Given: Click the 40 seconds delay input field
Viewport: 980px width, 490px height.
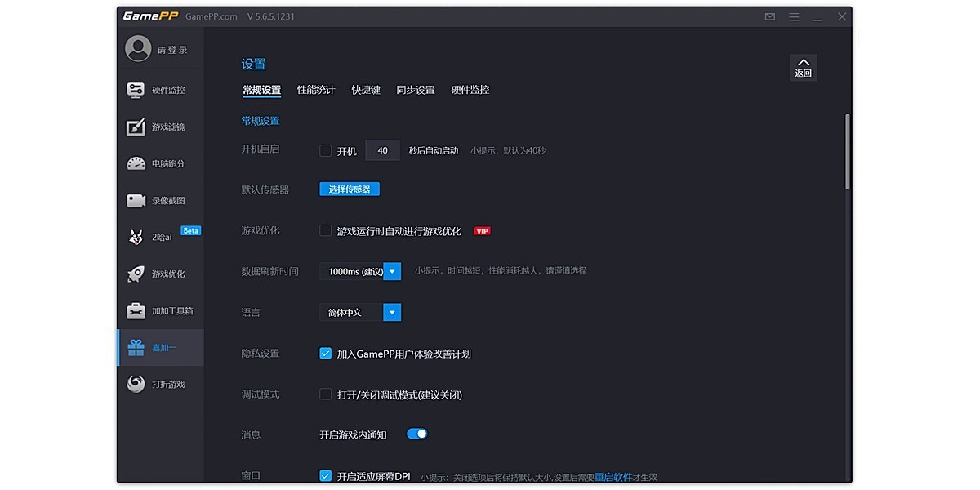Looking at the screenshot, I should [x=382, y=150].
